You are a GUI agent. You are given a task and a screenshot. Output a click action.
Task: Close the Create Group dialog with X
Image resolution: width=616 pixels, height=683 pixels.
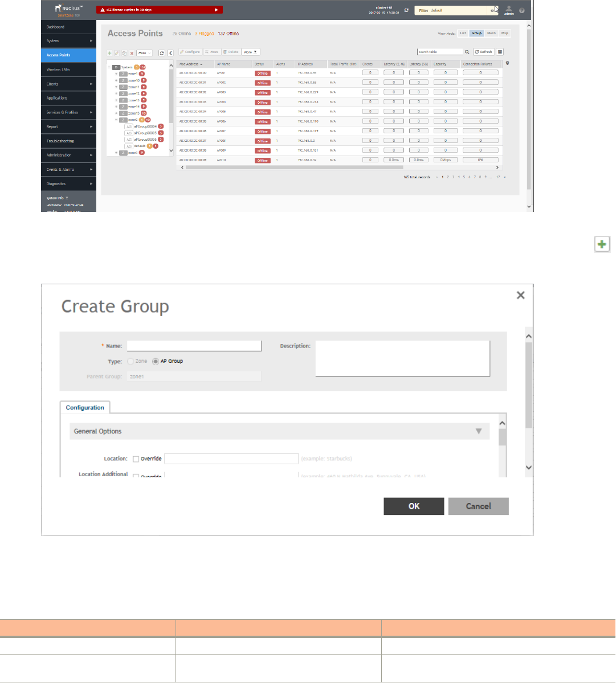(x=521, y=295)
